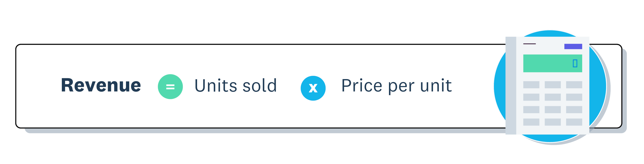The image size is (644, 164).
Task: Tap the last key in third calculator row
Action: point(574,110)
